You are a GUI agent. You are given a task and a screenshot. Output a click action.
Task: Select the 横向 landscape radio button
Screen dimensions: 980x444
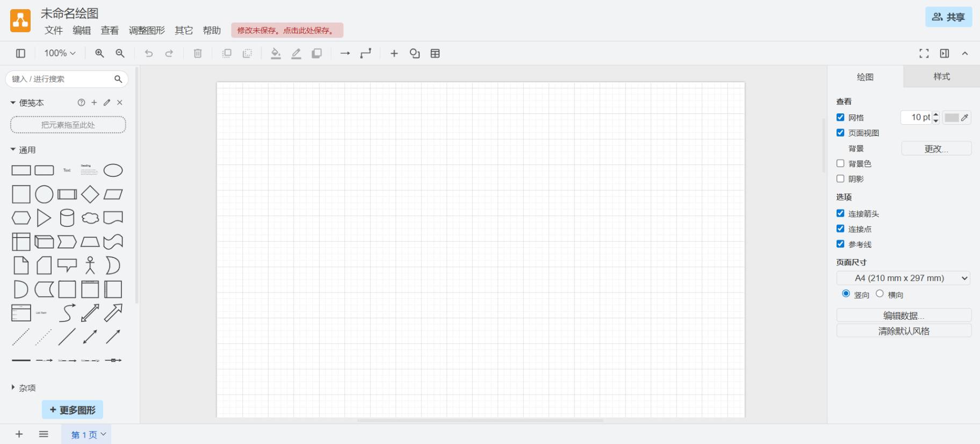point(880,293)
